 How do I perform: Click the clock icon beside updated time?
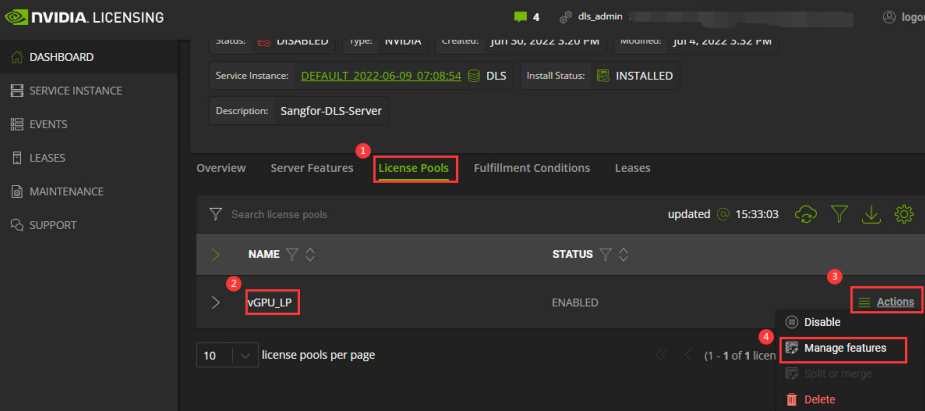click(x=723, y=215)
